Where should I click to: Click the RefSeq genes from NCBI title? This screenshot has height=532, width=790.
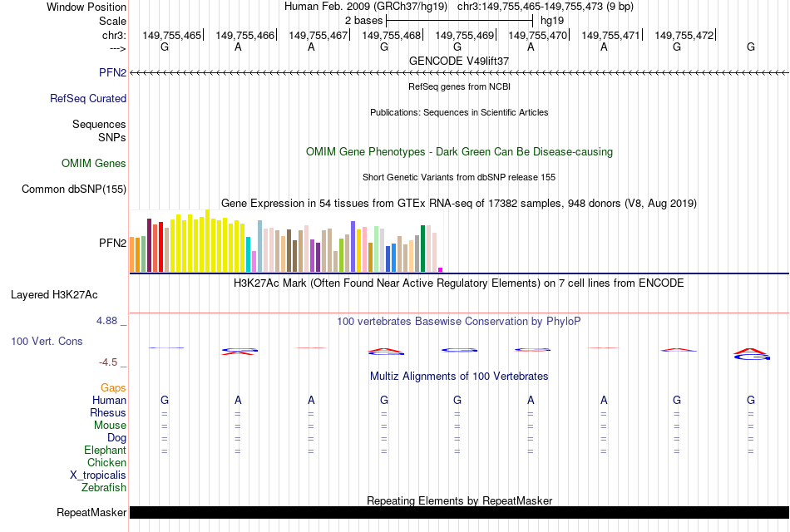pyautogui.click(x=459, y=86)
